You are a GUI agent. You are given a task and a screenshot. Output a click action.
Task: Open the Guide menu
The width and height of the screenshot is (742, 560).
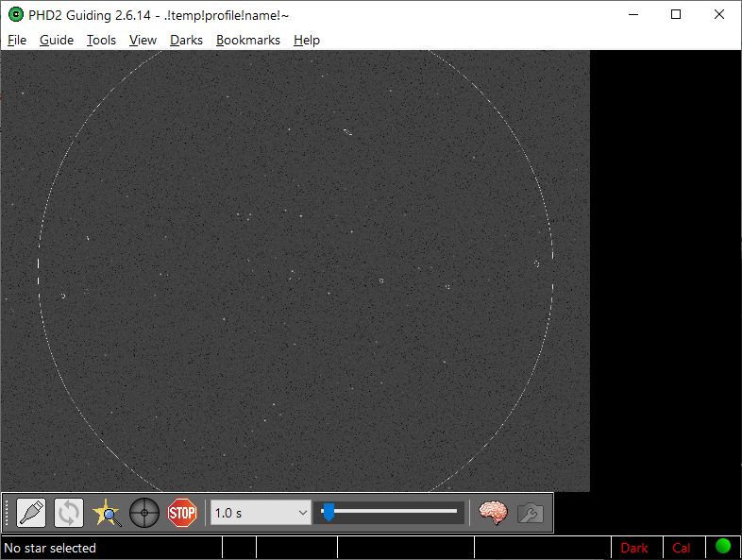(x=57, y=40)
